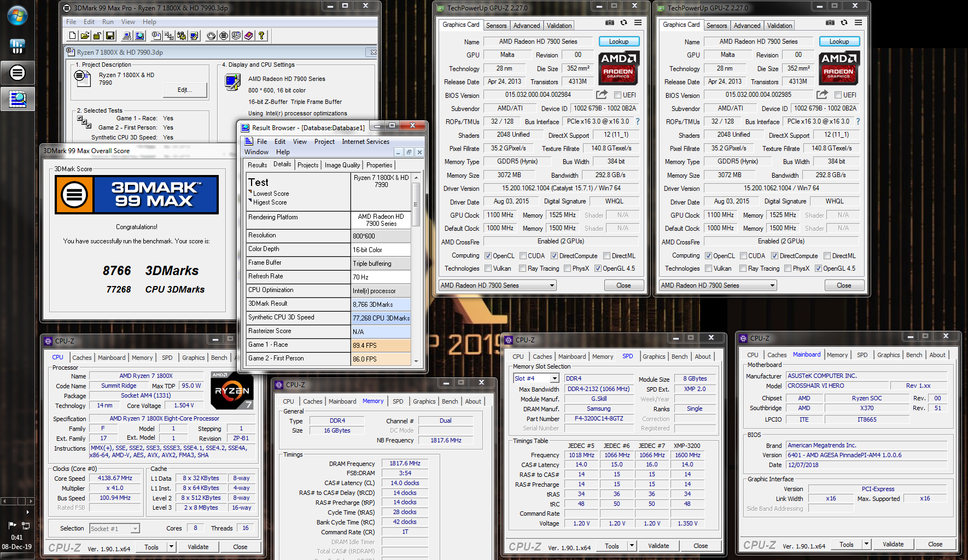The height and width of the screenshot is (560, 968).
Task: Toggle PhysX checkbox in right GPU-Z window
Action: click(788, 269)
